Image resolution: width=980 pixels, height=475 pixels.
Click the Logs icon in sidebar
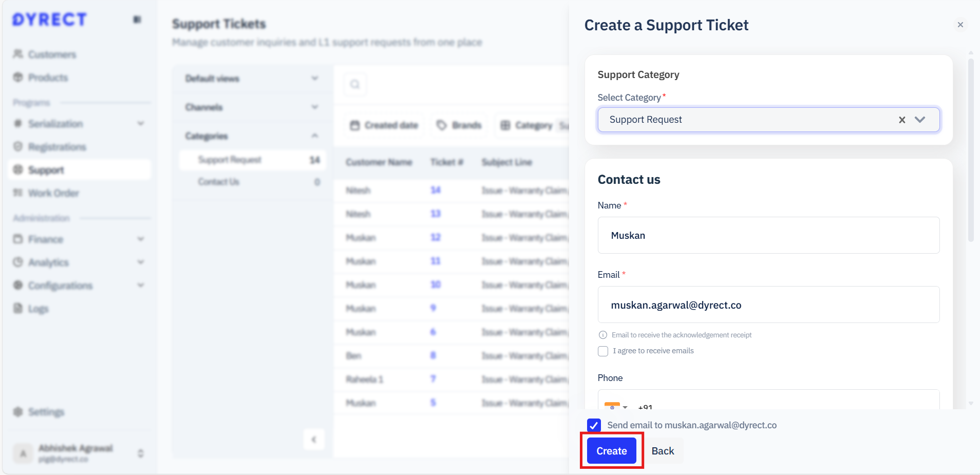[18, 308]
